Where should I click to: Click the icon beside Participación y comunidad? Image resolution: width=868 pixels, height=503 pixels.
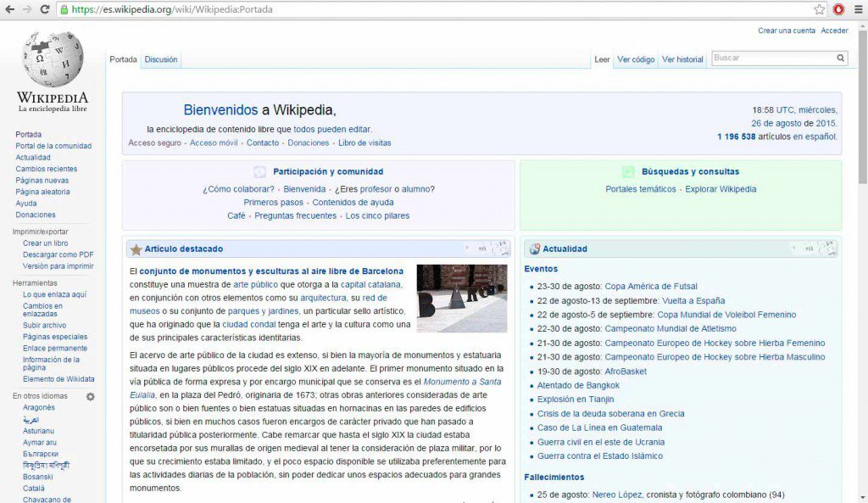pyautogui.click(x=260, y=171)
